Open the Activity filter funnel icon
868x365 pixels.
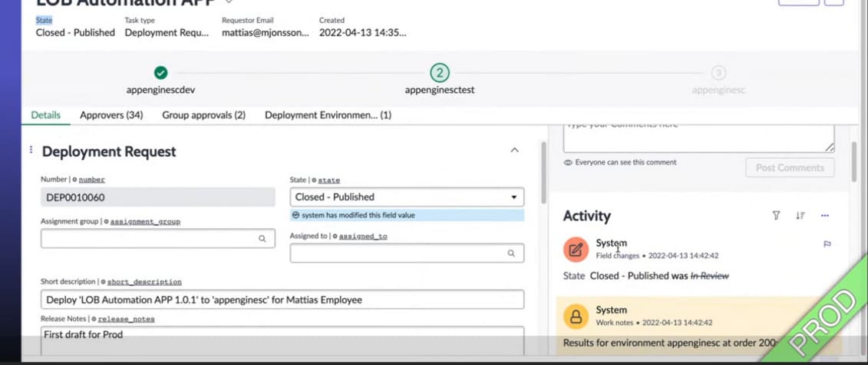click(776, 215)
